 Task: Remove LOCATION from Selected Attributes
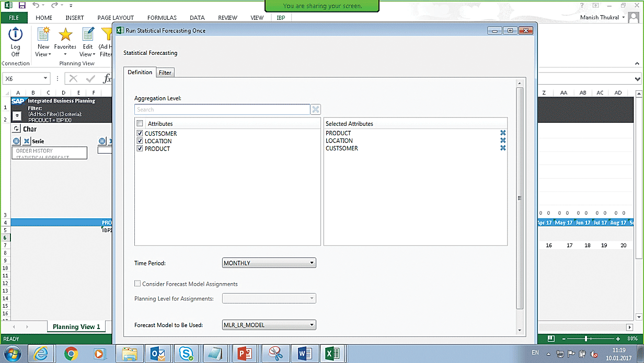pyautogui.click(x=503, y=140)
